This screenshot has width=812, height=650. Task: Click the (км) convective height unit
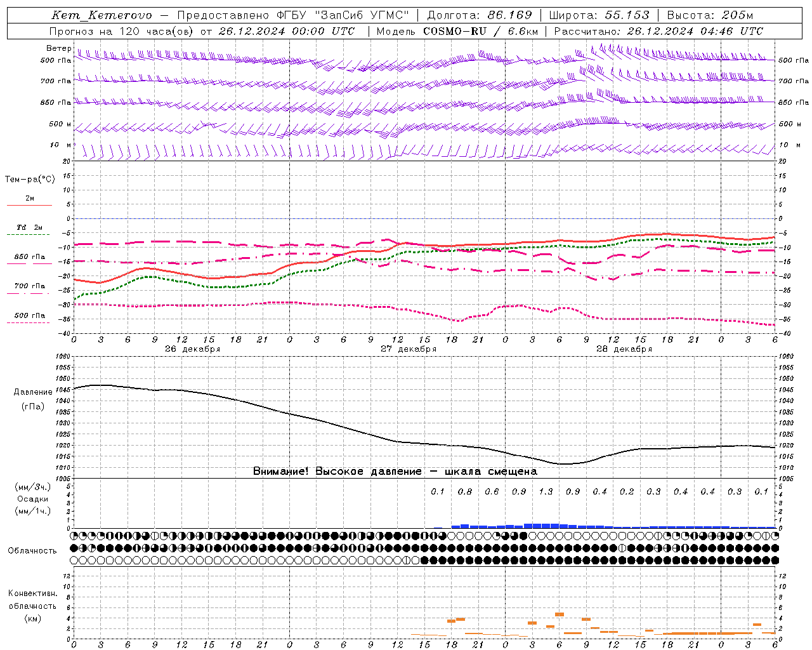[33, 618]
